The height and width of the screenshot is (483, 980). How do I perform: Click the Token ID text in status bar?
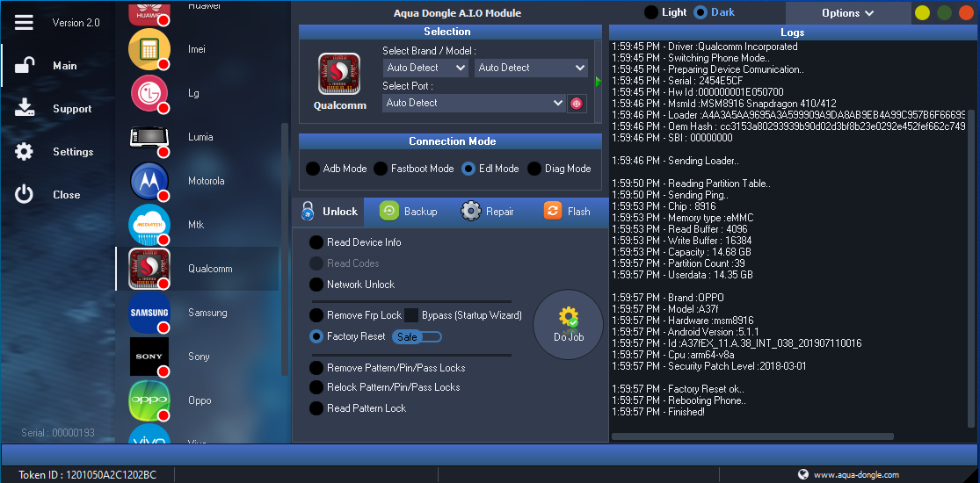click(88, 475)
